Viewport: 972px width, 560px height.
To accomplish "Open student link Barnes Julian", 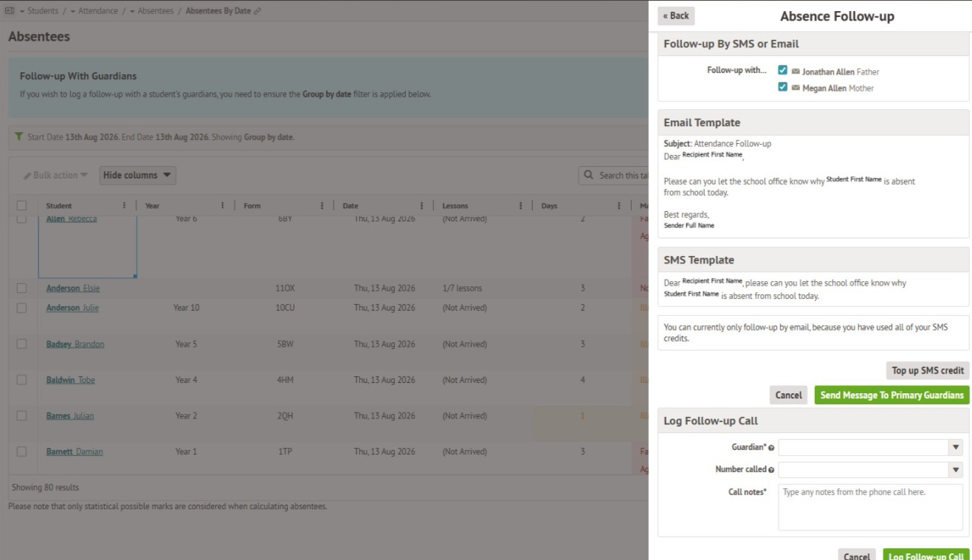I will click(x=70, y=415).
